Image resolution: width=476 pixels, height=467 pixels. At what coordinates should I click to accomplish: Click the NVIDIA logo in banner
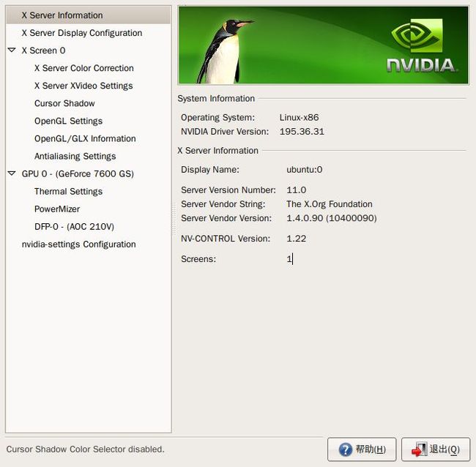pyautogui.click(x=421, y=45)
